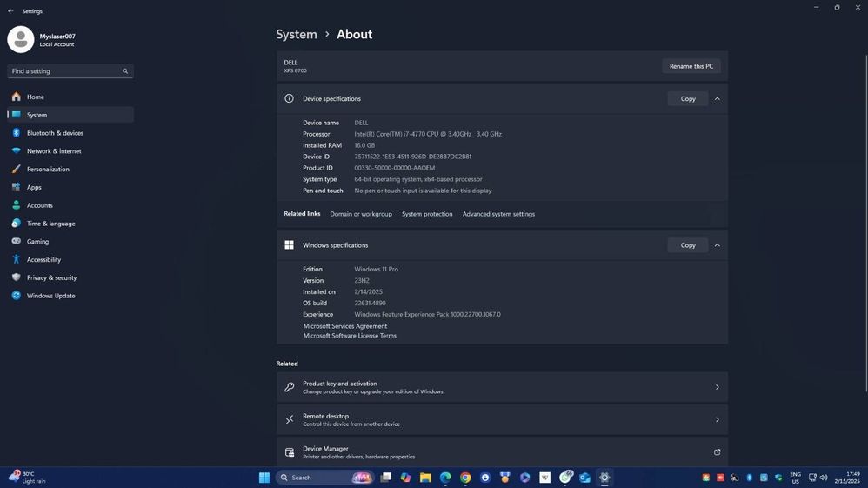Open Advanced system settings
Image resolution: width=868 pixels, height=488 pixels.
(x=498, y=214)
